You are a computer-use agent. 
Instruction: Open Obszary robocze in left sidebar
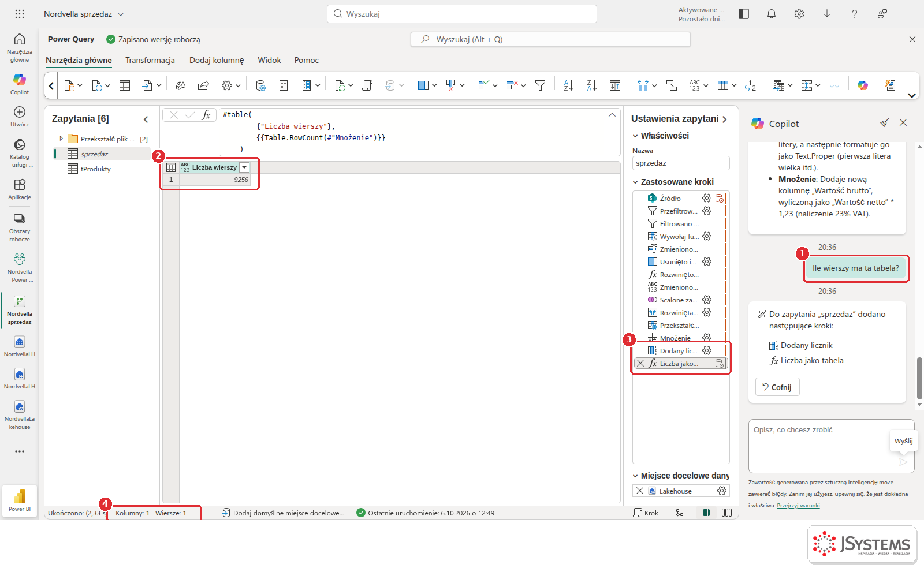coord(20,227)
